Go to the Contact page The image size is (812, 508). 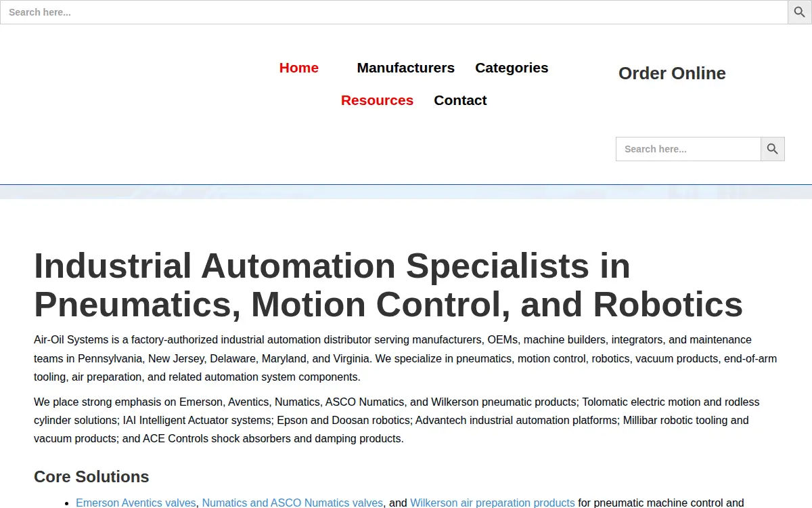point(460,100)
